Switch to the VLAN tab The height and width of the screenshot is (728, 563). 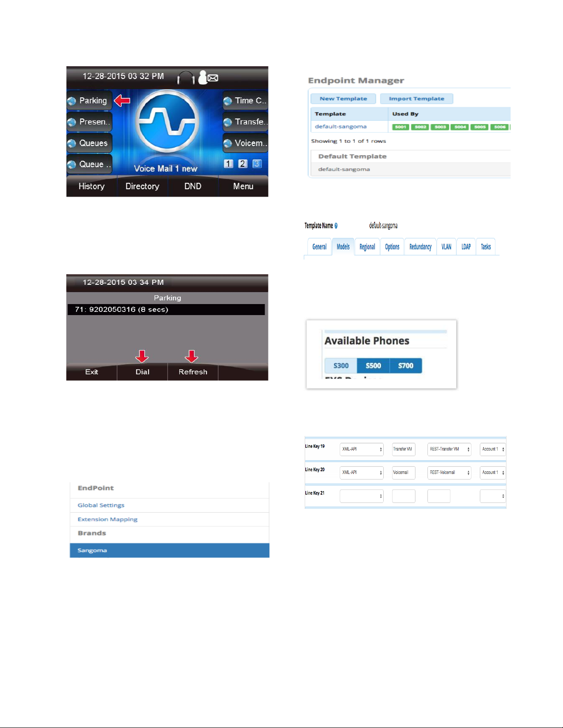pyautogui.click(x=446, y=247)
